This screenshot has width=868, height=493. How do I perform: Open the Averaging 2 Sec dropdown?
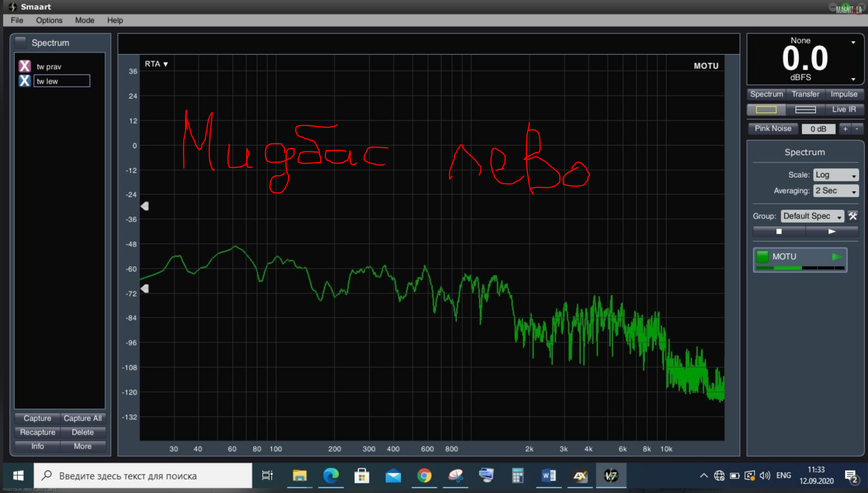(x=836, y=191)
